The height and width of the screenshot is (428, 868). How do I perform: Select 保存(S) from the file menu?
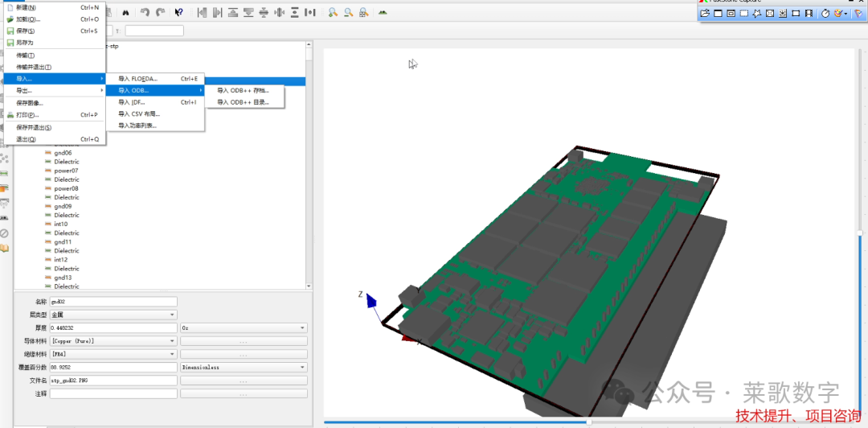[x=55, y=31]
